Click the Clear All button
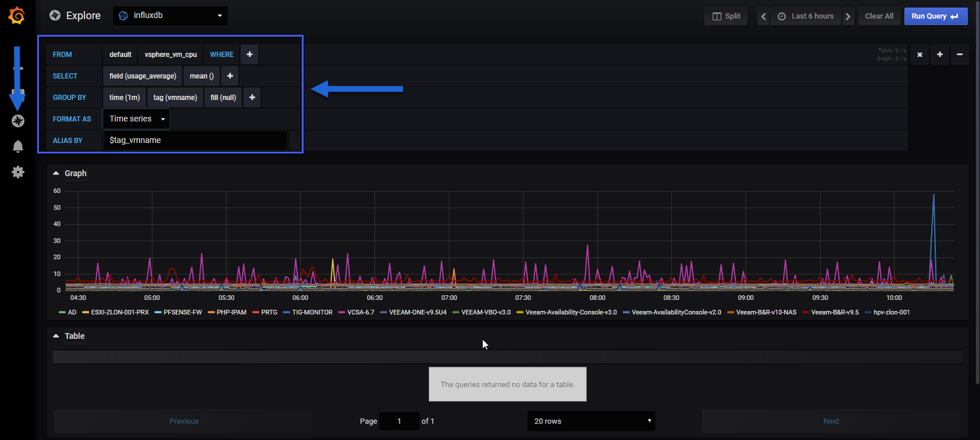The width and height of the screenshot is (980, 440). pyautogui.click(x=879, y=16)
